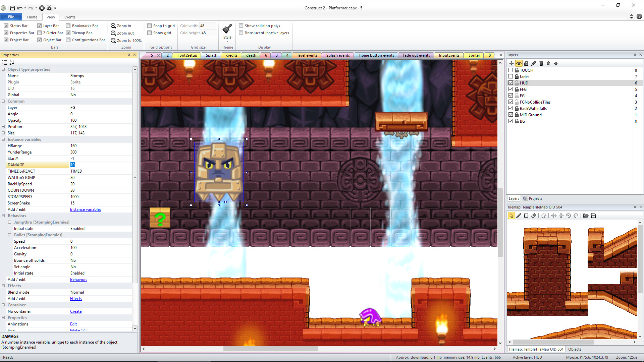Collapse the Instance variables section

3,139
